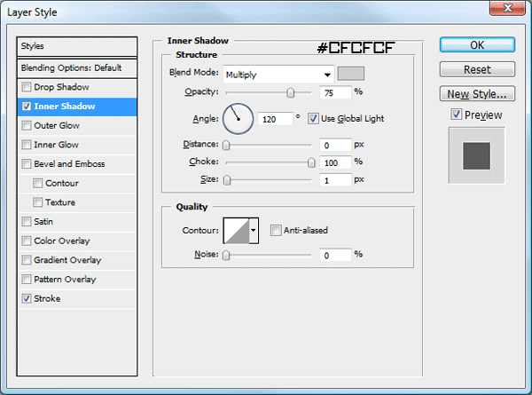Open the Blend Mode Multiply dropdown
The height and width of the screenshot is (395, 532).
point(278,75)
